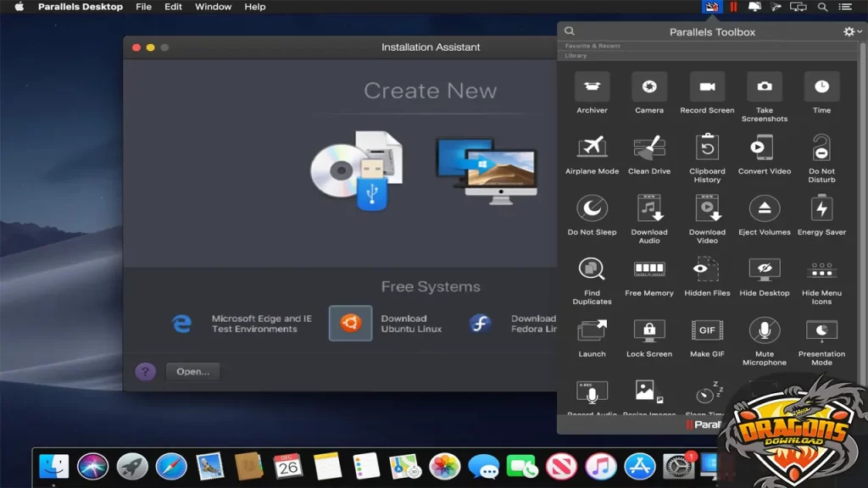
Task: Enable Airplane Mode
Action: click(592, 152)
